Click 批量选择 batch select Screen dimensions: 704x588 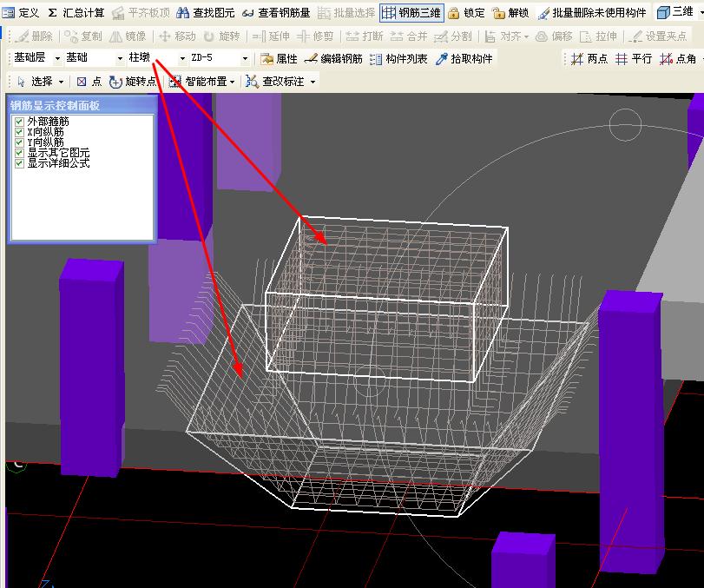point(346,13)
